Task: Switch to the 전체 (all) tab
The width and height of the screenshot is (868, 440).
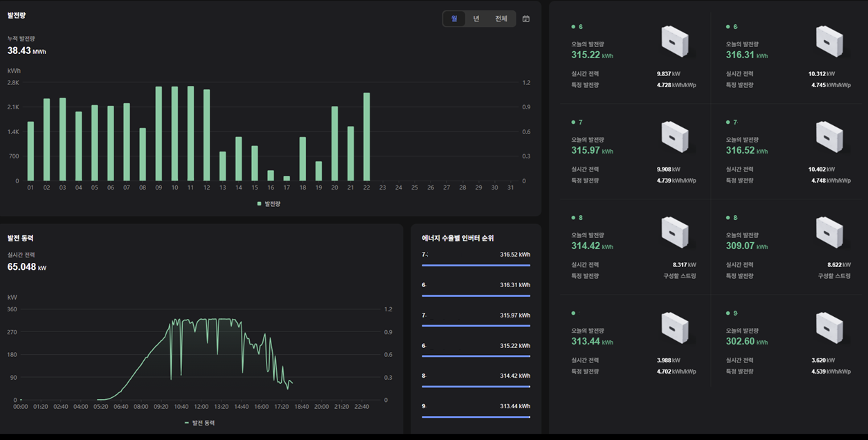Action: pos(501,19)
